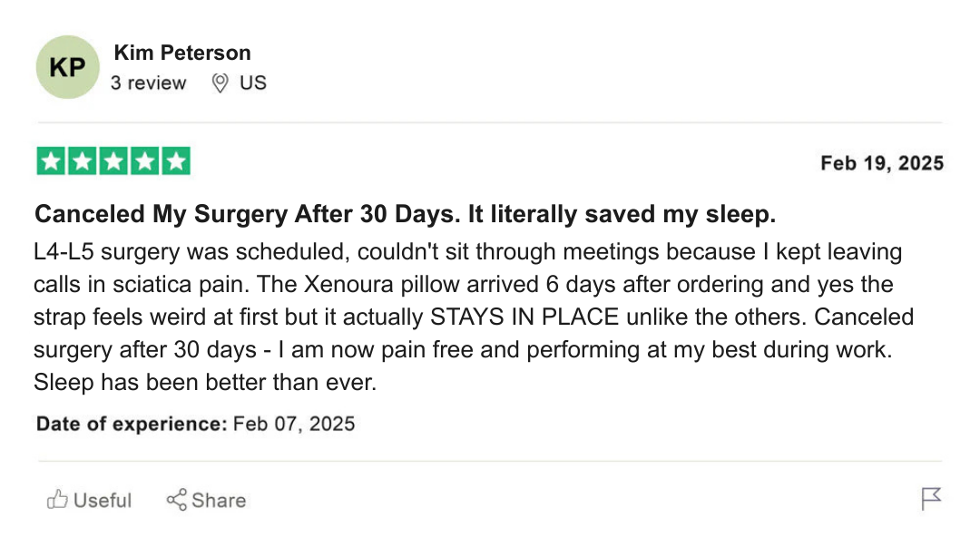Image resolution: width=980 pixels, height=537 pixels.
Task: Click the first green rating star
Action: [x=52, y=161]
